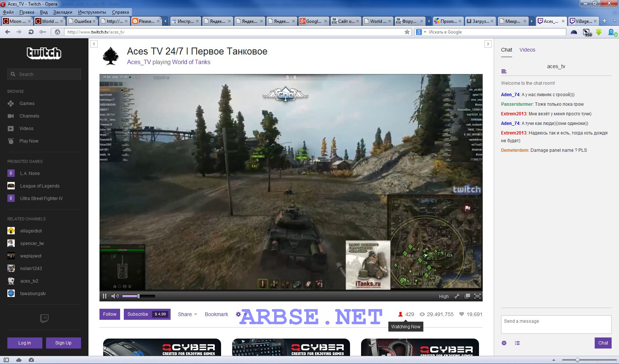Screen dimensions: 619x364
Task: Click address bar URL field
Action: coord(234,32)
